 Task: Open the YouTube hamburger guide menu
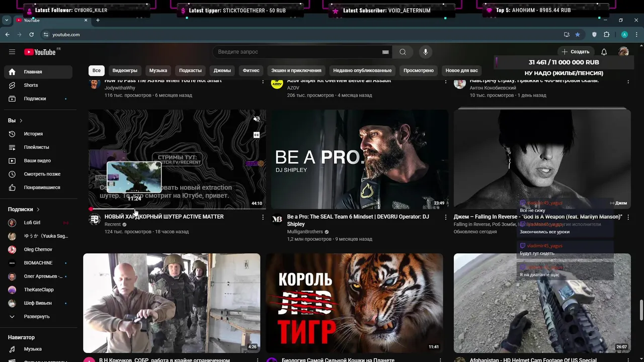pos(12,52)
